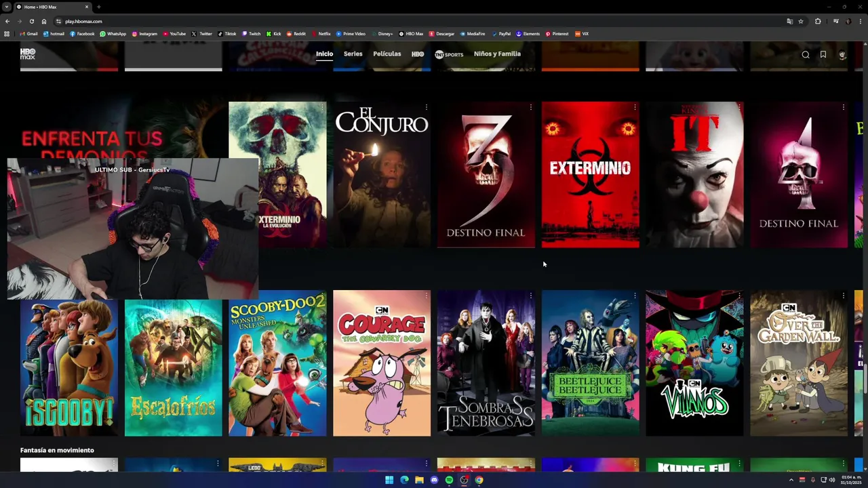Screen dimensions: 868x488
Task: Open Gmail bookmark
Action: pos(28,34)
